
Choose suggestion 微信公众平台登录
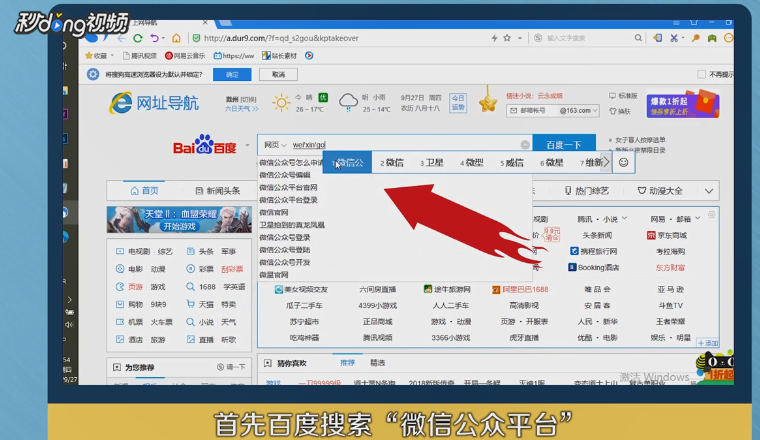[x=288, y=200]
